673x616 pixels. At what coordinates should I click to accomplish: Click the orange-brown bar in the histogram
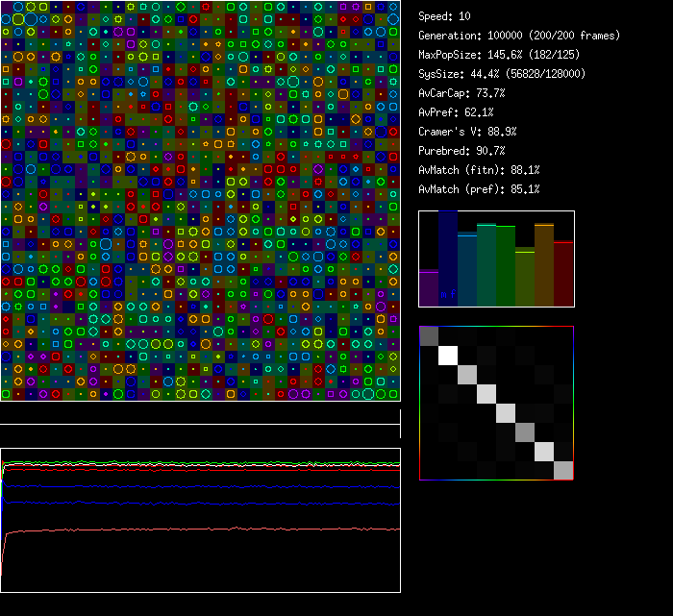tap(544, 265)
